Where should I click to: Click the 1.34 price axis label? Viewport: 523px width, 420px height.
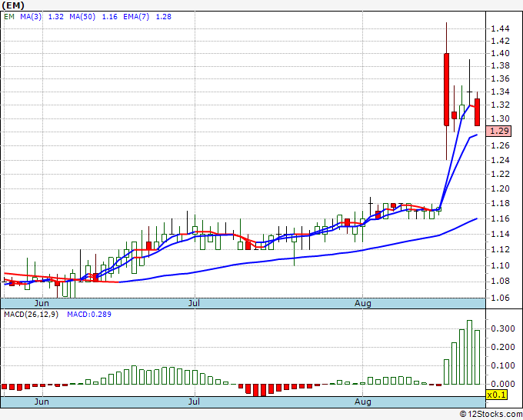[501, 92]
